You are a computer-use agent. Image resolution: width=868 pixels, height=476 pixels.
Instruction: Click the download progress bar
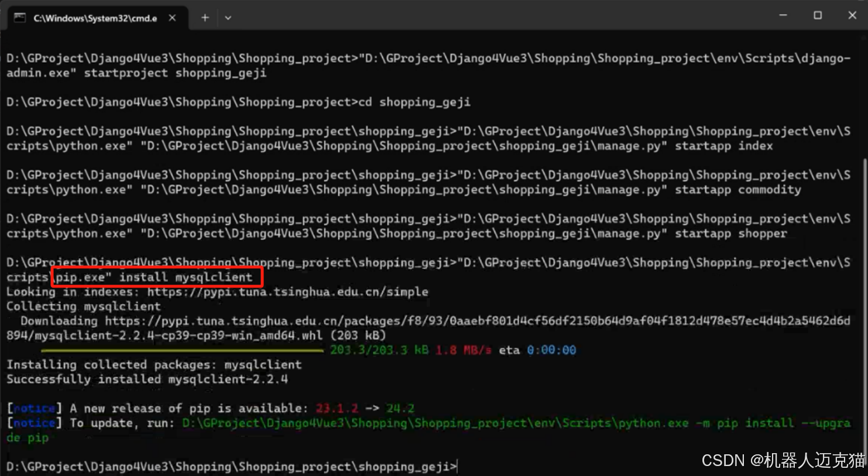[182, 350]
